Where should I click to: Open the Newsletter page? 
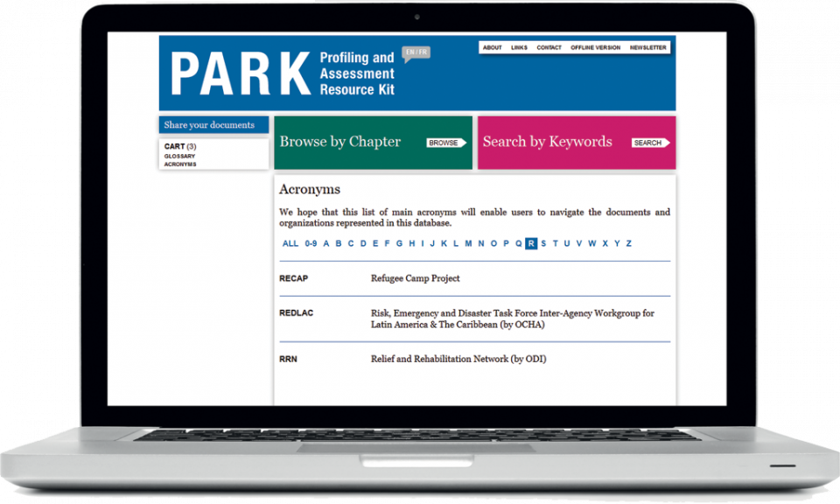[x=647, y=48]
